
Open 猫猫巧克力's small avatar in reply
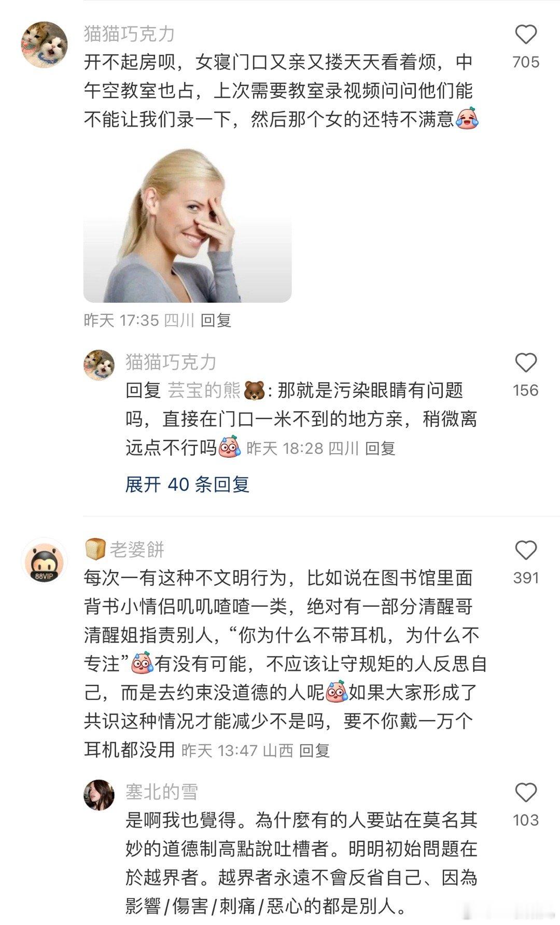99,365
